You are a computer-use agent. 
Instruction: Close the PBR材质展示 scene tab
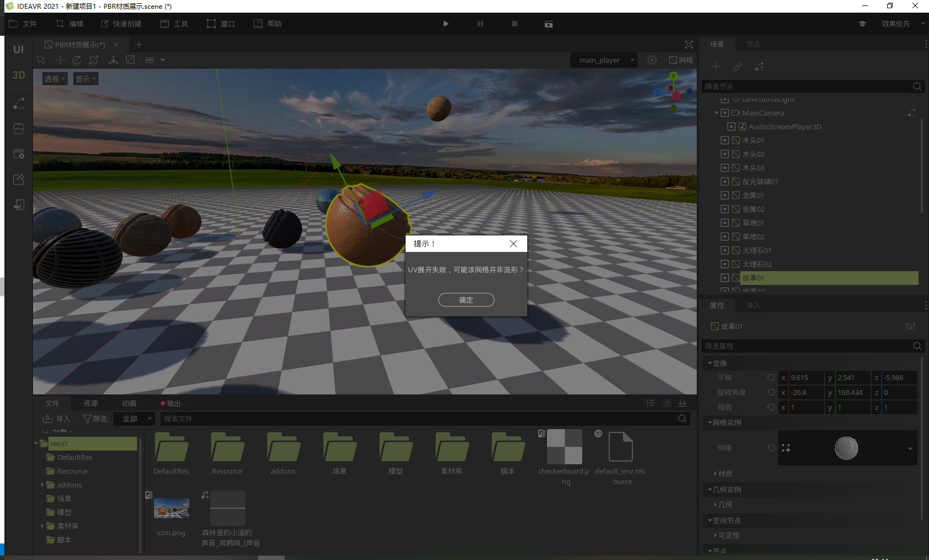[x=116, y=45]
